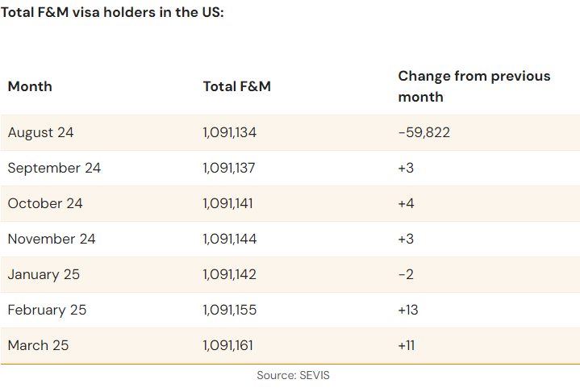Select the Total F&M column header
580x392 pixels.
click(x=236, y=86)
